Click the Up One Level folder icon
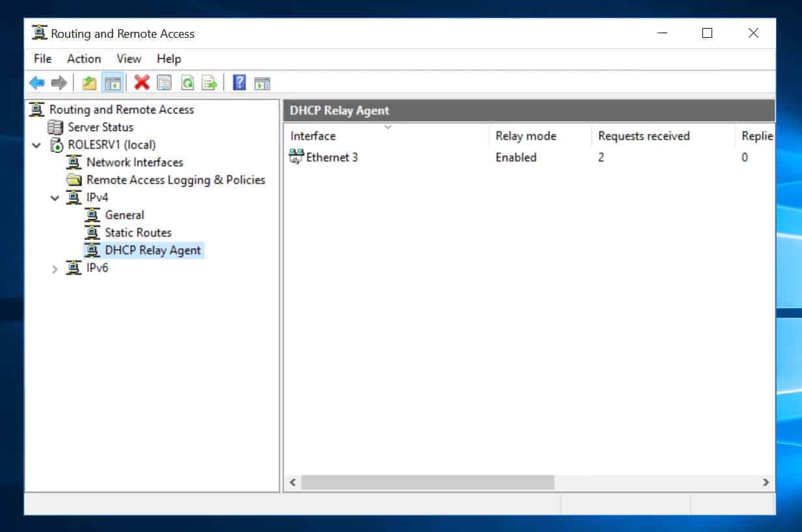Viewport: 802px width, 532px height. pyautogui.click(x=89, y=83)
